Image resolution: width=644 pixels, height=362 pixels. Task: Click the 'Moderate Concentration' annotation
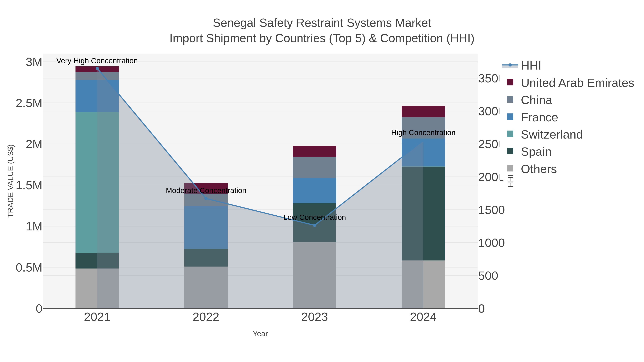coord(206,191)
